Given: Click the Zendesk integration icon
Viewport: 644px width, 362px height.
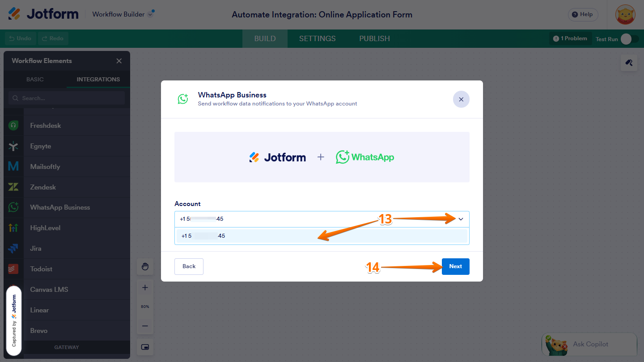Looking at the screenshot, I should pyautogui.click(x=13, y=187).
